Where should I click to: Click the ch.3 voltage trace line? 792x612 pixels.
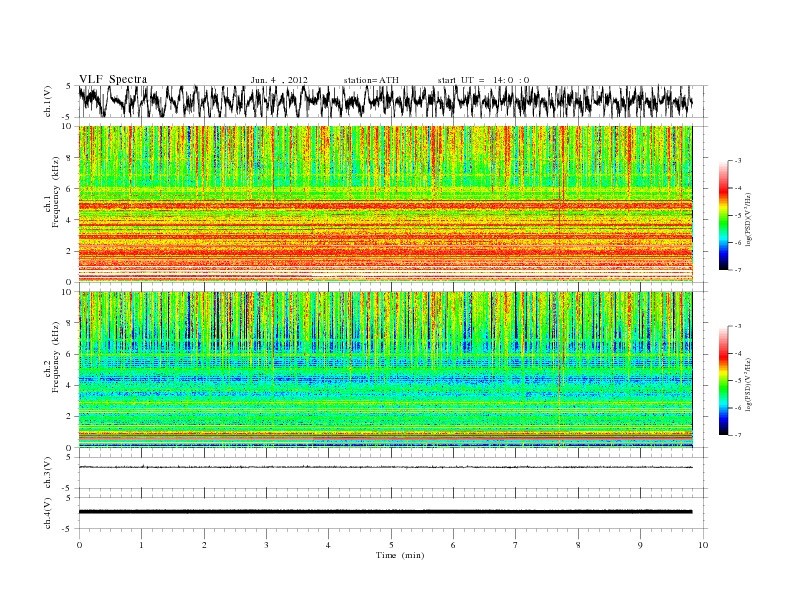(x=385, y=467)
